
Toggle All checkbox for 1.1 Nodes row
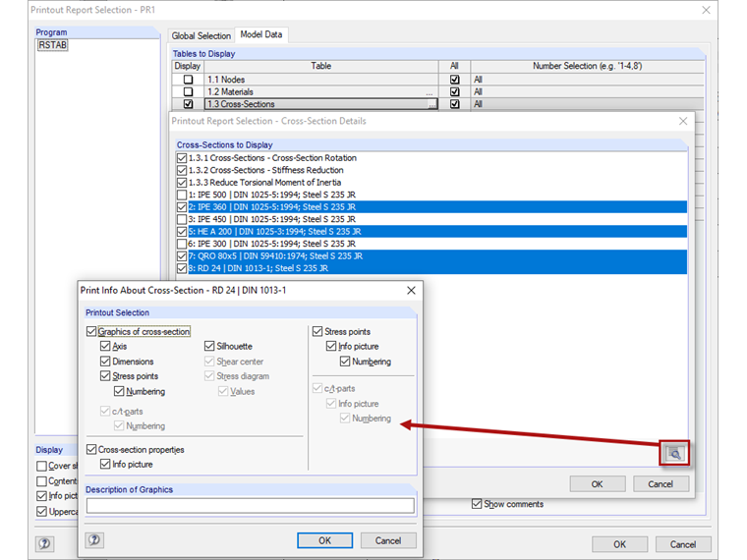(x=454, y=80)
